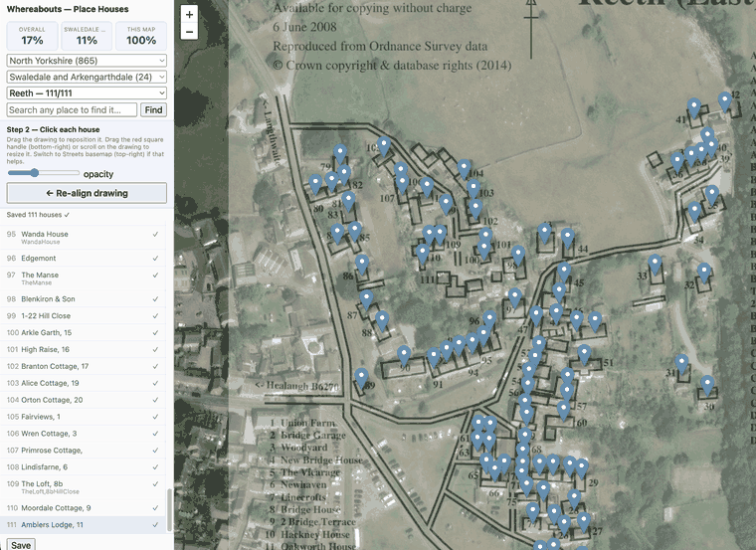
Task: Click the map pin at house 45
Action: tap(564, 273)
